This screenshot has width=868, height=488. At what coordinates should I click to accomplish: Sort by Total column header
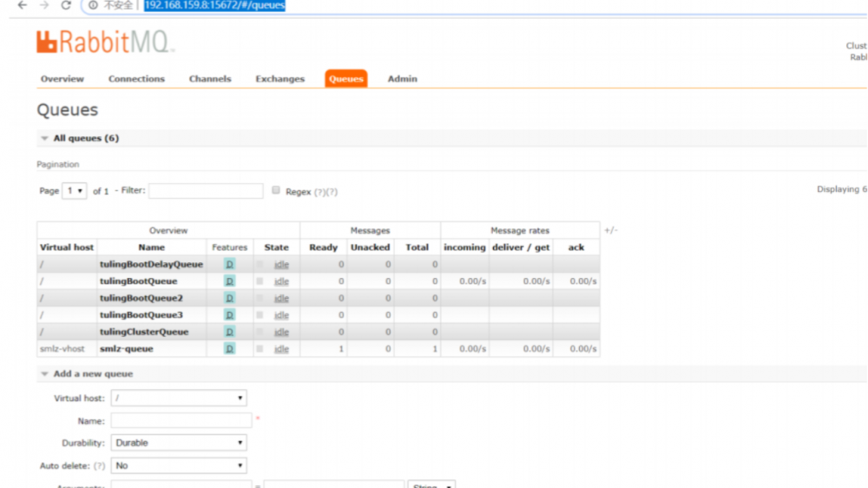tap(417, 247)
